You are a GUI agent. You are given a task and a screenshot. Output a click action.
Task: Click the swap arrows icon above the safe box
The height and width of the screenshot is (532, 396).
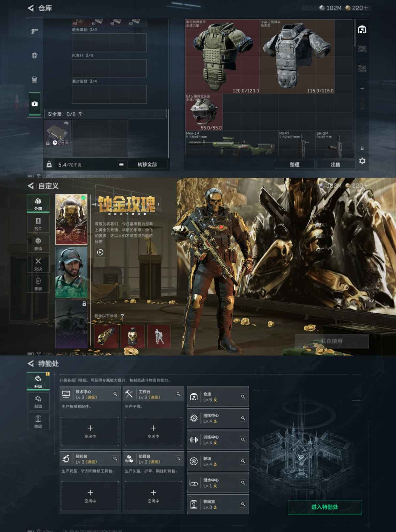(66, 123)
